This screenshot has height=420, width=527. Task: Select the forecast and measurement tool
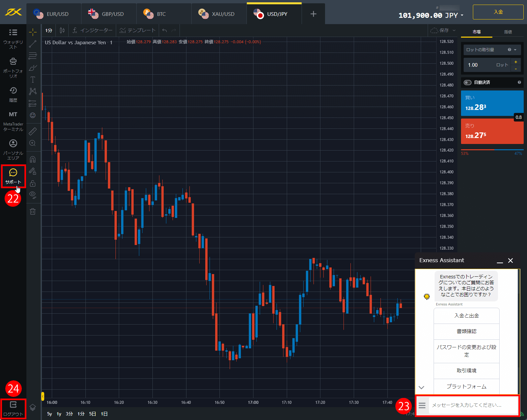33,103
